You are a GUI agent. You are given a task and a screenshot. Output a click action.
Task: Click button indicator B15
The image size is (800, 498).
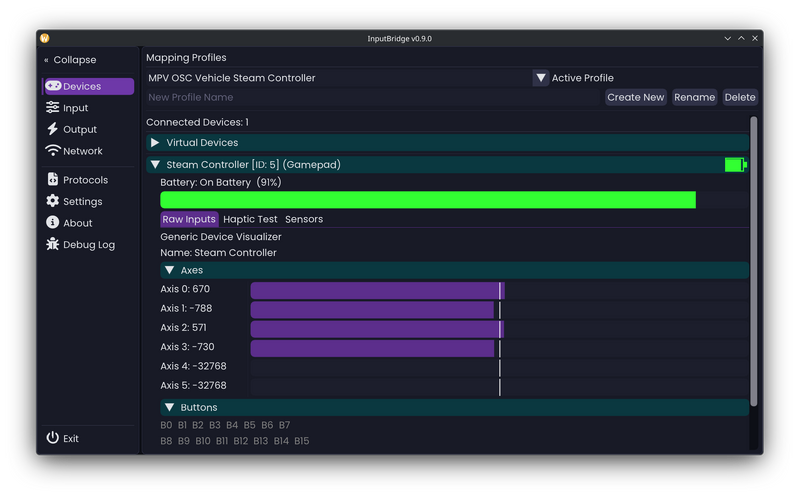[x=302, y=441]
